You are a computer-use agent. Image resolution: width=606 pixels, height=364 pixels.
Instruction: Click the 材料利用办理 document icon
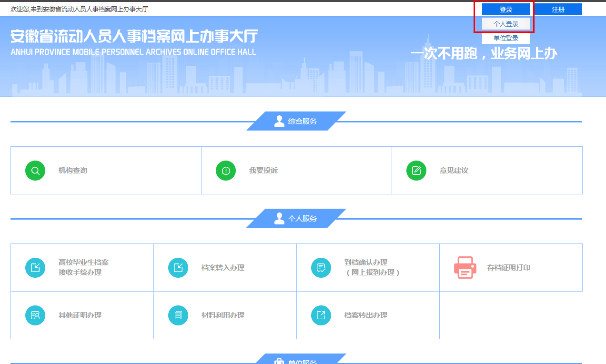178,315
